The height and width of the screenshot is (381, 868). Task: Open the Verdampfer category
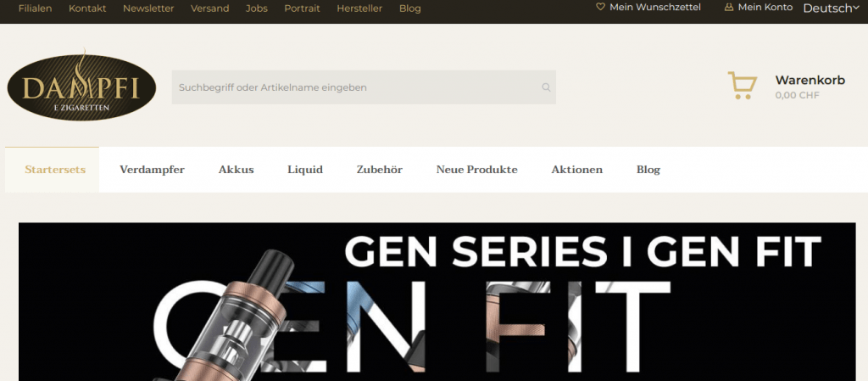click(x=152, y=170)
